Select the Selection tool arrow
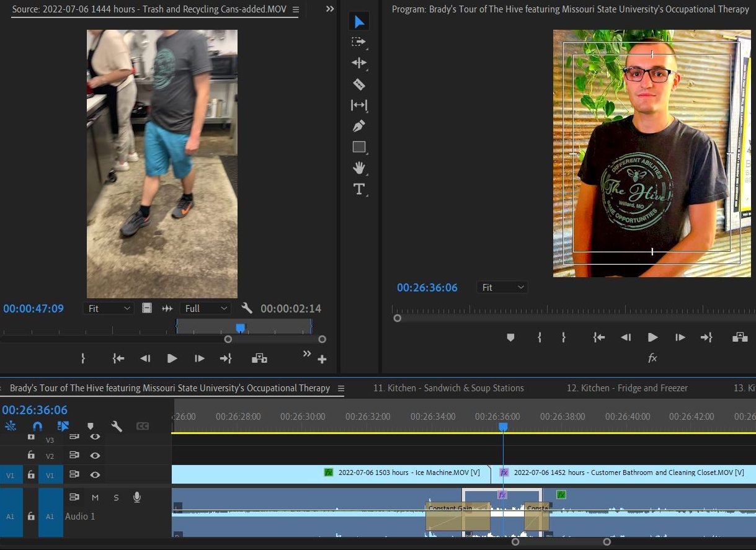This screenshot has width=756, height=550. tap(359, 22)
